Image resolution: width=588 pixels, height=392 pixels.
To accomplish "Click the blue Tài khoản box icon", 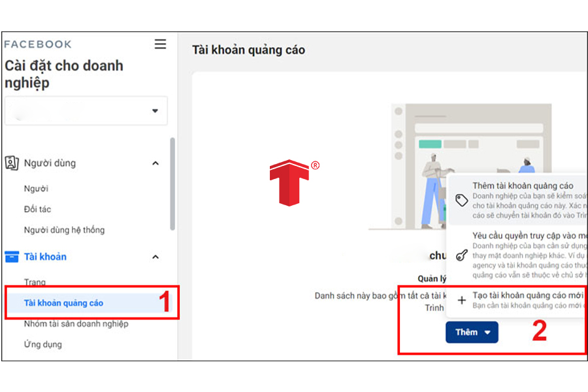I will (x=12, y=257).
